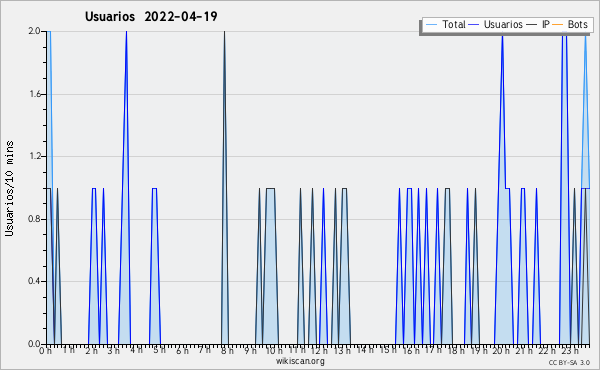This screenshot has height=370, width=600.
Task: Click the Bots legend entry
Action: (x=570, y=24)
